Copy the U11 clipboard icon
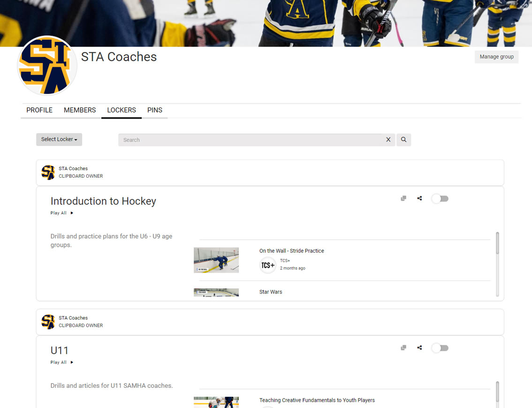 (403, 348)
